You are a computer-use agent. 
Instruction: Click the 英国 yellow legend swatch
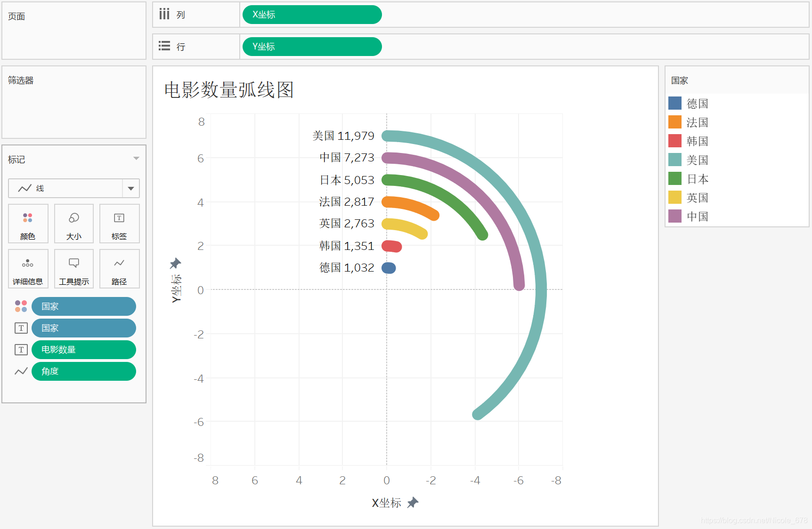pos(675,197)
